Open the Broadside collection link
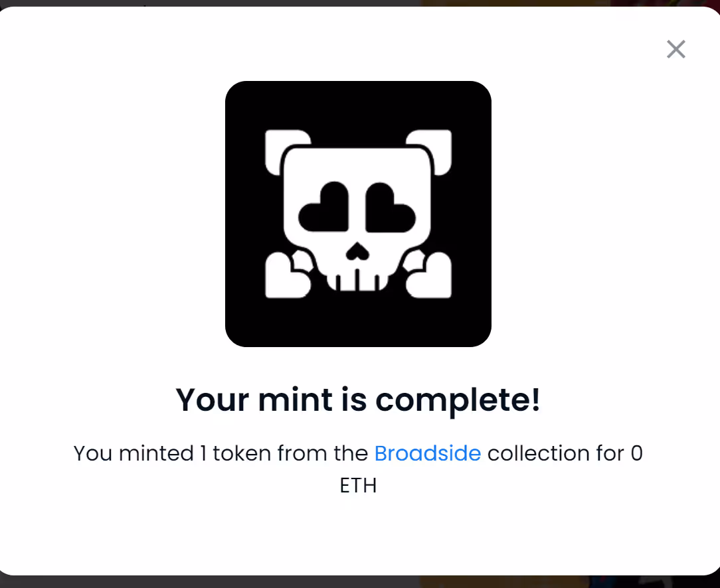 [428, 453]
